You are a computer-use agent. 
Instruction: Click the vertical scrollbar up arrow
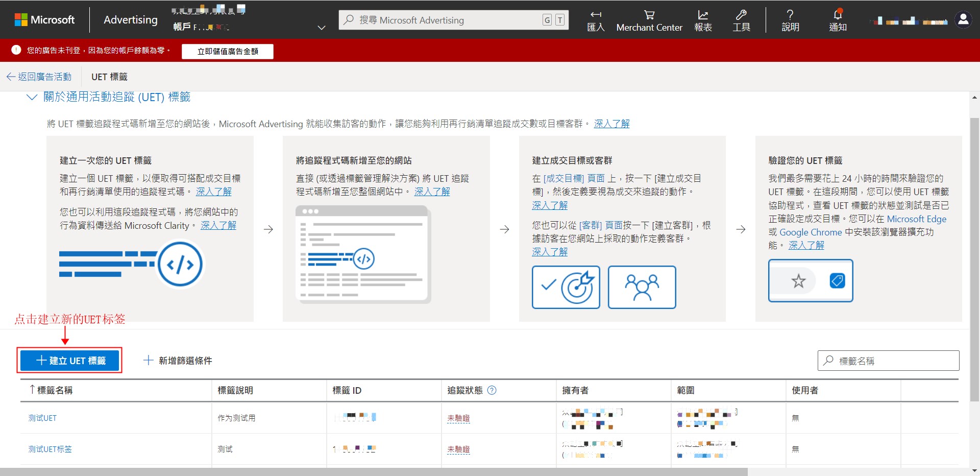974,97
